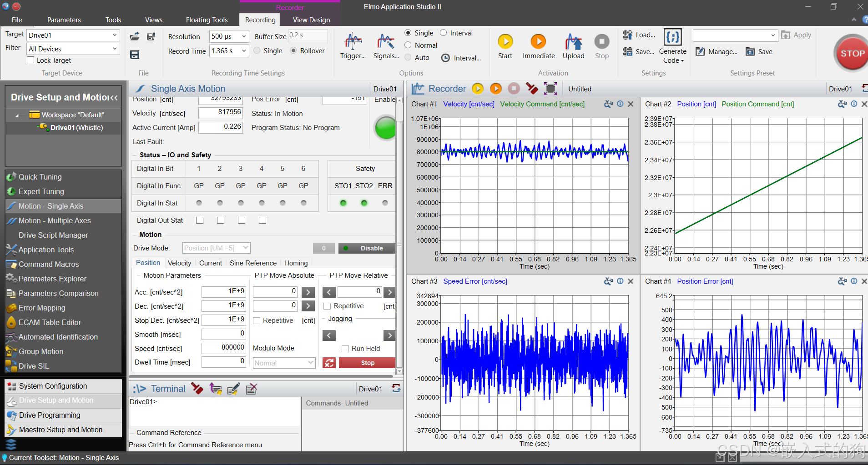Open the Filter All Devices dropdown
868x465 pixels.
click(x=73, y=49)
